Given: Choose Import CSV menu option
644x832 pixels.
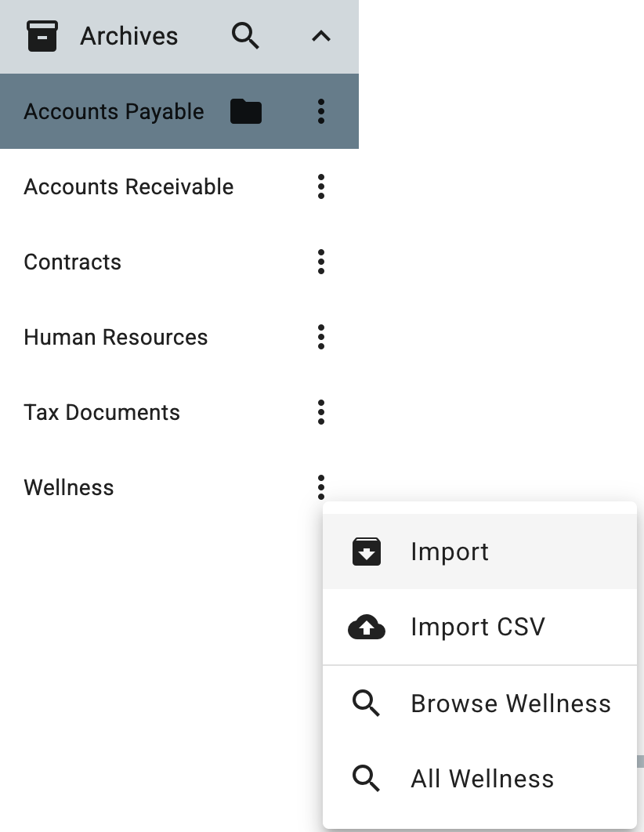Looking at the screenshot, I should (x=477, y=627).
